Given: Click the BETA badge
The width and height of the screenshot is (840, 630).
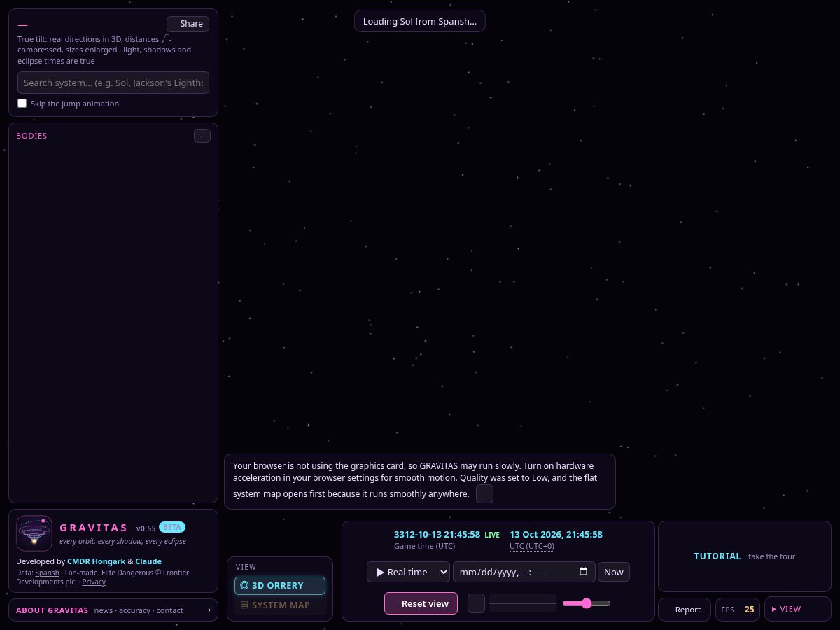Looking at the screenshot, I should click(172, 527).
